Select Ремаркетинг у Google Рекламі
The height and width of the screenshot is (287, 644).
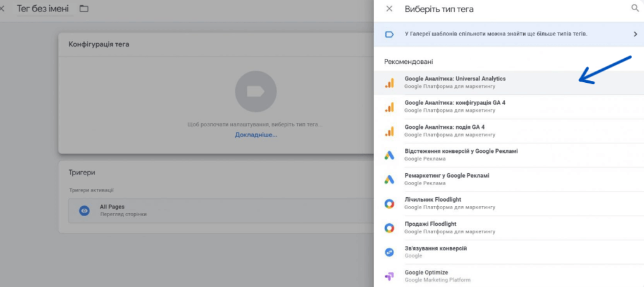coord(509,180)
